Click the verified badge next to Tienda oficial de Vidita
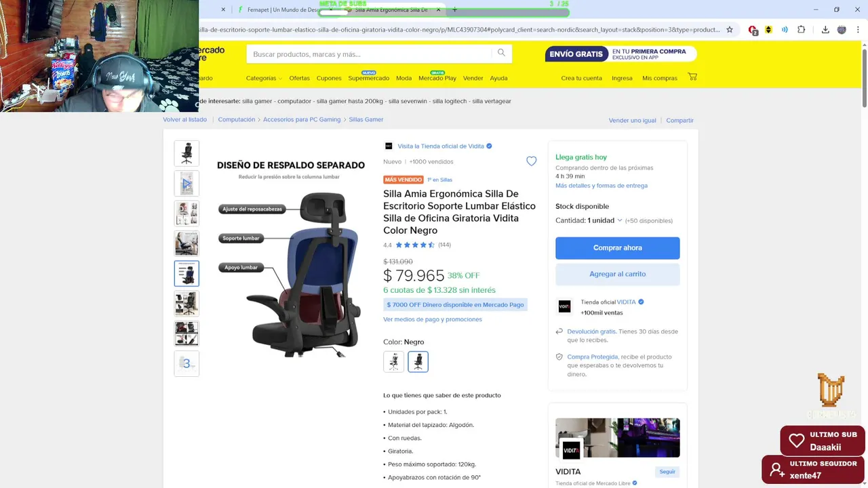 point(489,146)
